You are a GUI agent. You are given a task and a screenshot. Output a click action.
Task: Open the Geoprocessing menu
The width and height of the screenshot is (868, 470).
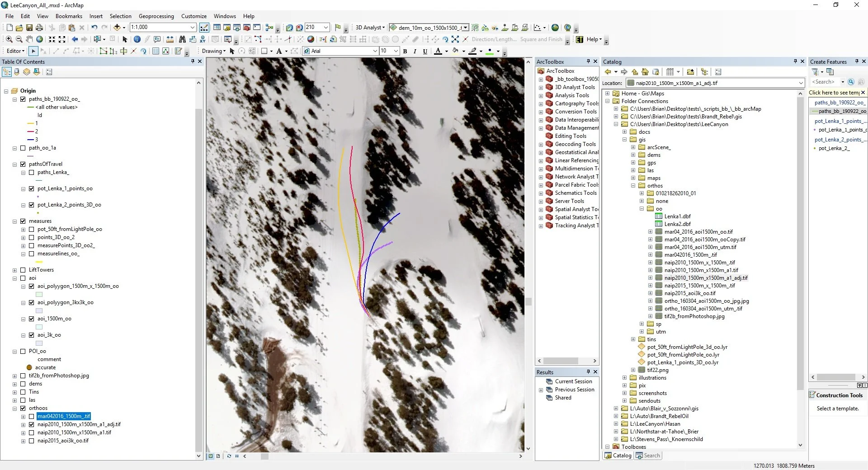click(x=156, y=16)
